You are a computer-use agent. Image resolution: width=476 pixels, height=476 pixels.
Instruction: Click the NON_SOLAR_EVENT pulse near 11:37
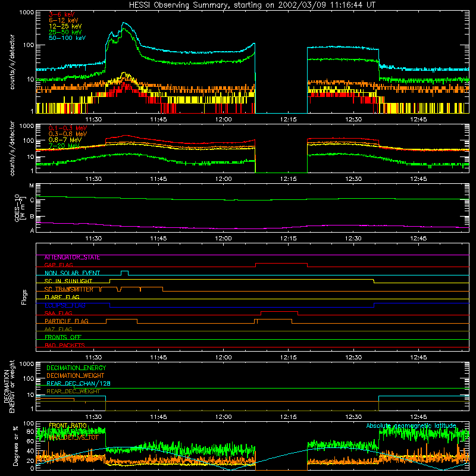(124, 271)
